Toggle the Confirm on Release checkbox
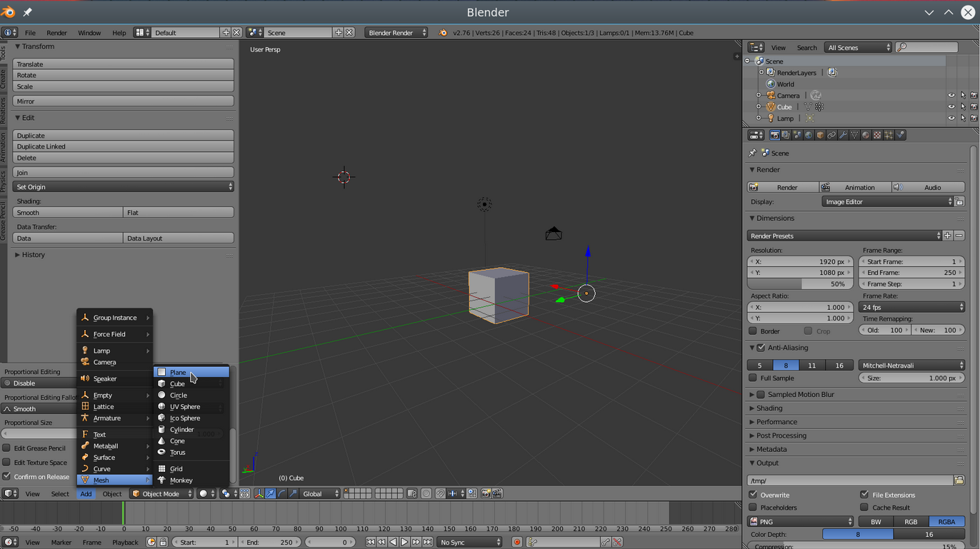This screenshot has width=980, height=549. point(7,477)
